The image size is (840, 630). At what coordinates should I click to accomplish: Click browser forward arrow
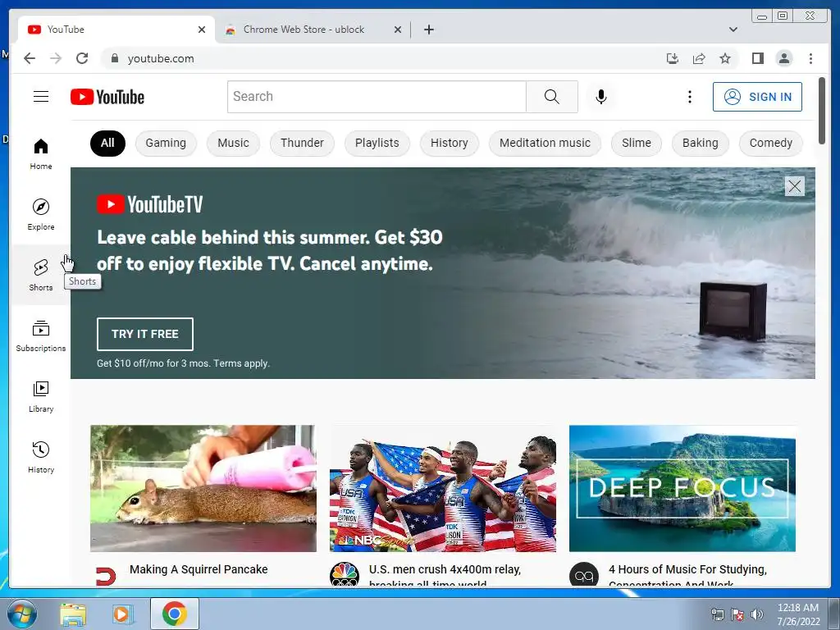(56, 58)
